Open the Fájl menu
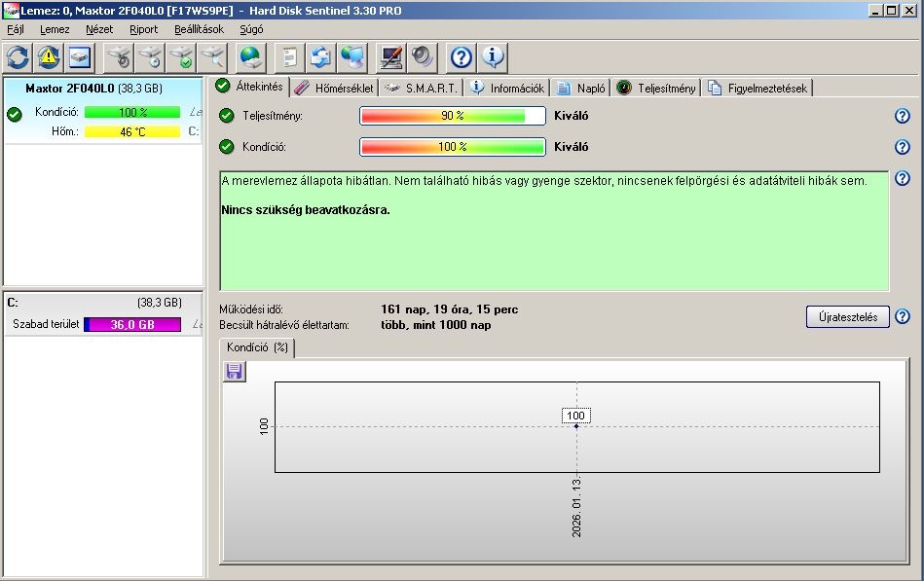 click(16, 29)
